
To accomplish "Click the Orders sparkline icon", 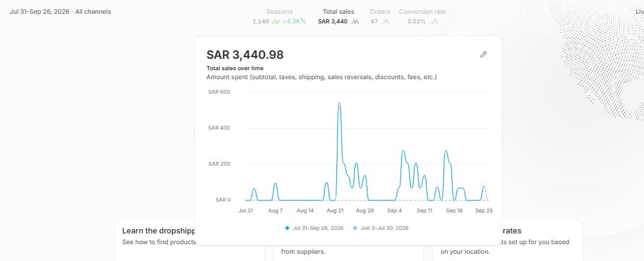I will [385, 22].
